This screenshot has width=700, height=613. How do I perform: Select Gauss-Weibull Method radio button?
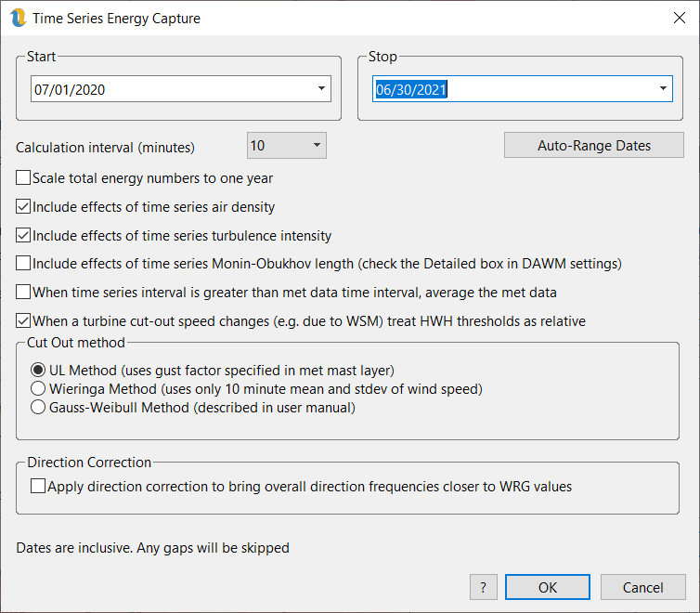pyautogui.click(x=39, y=408)
